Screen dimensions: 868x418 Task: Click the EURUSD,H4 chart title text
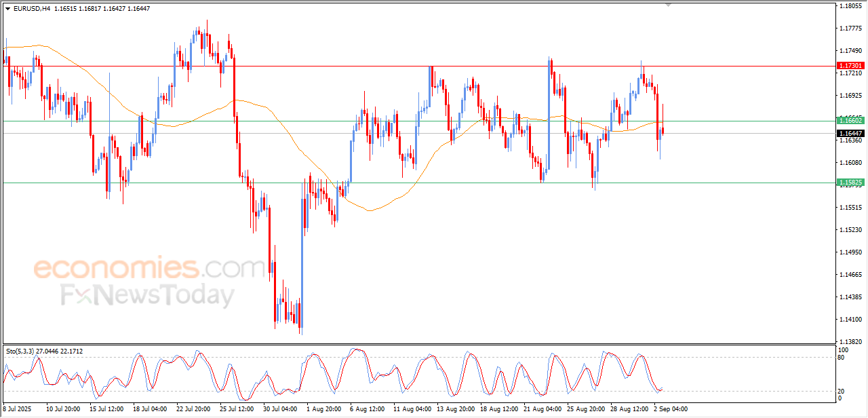coord(31,9)
